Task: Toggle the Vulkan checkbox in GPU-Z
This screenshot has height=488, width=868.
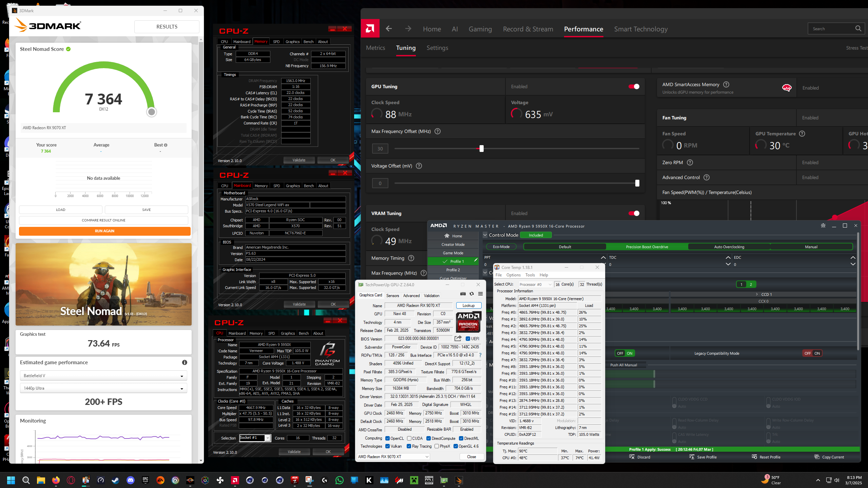Action: 387,446
